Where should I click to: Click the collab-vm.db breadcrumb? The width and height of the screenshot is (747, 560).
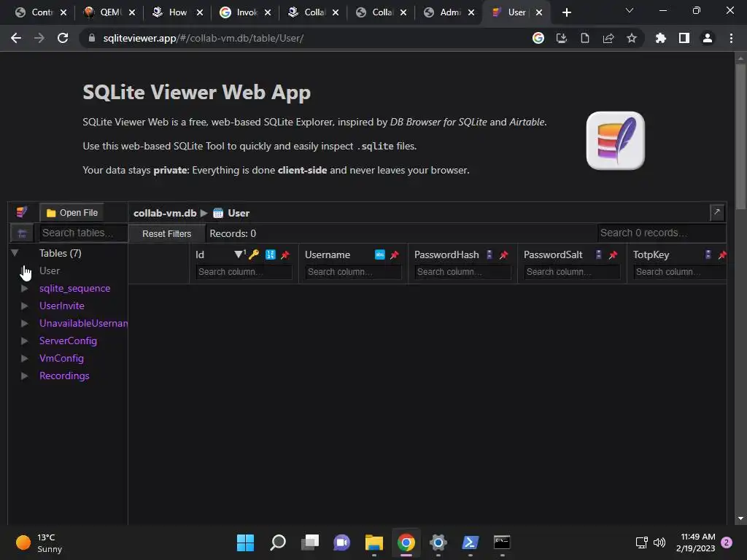click(x=165, y=213)
